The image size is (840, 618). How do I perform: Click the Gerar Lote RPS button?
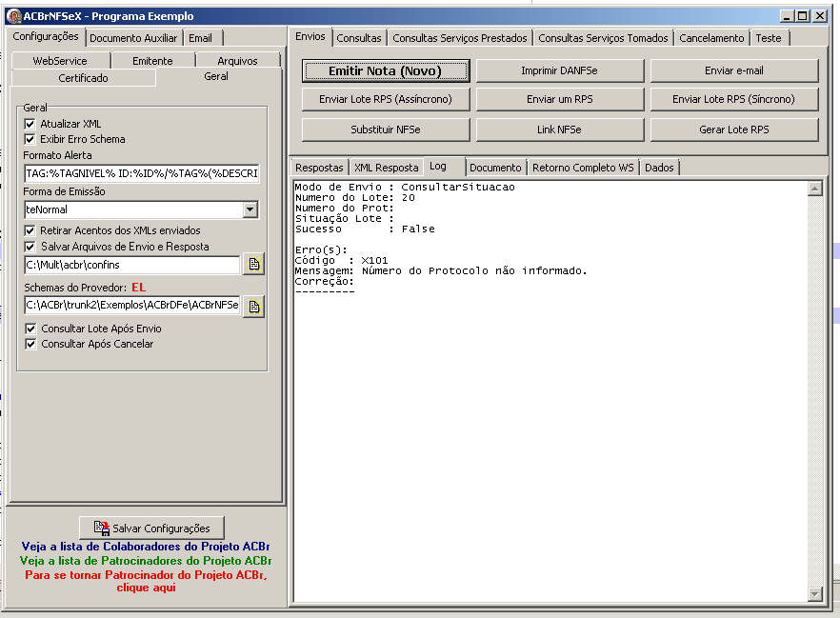tap(734, 130)
